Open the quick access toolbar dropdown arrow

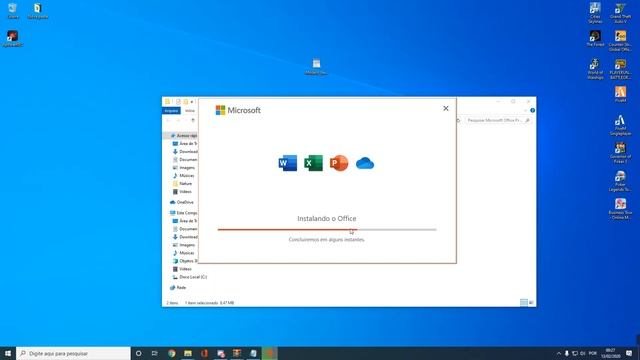[192, 102]
